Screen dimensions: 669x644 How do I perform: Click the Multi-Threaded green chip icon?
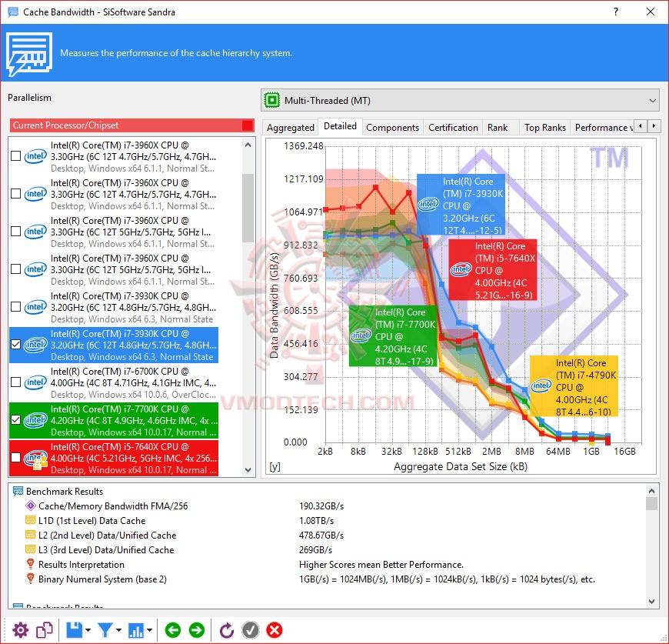pyautogui.click(x=271, y=100)
